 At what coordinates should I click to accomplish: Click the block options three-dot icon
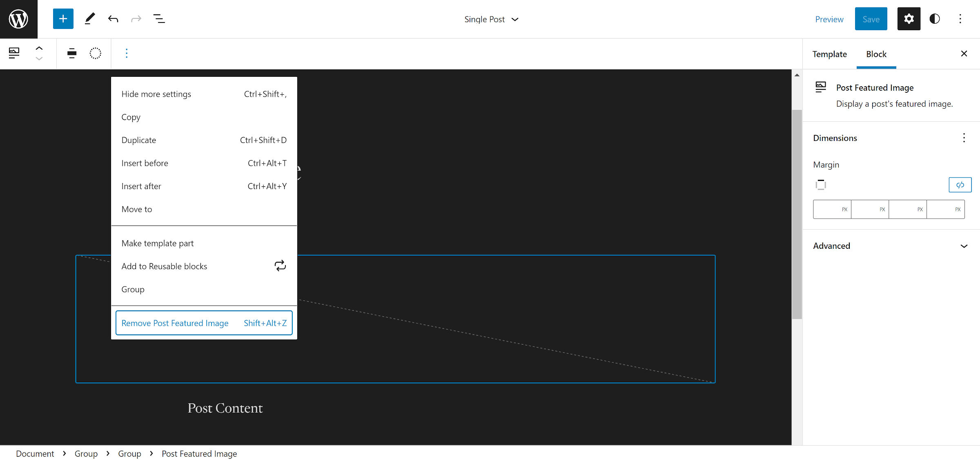(x=126, y=53)
